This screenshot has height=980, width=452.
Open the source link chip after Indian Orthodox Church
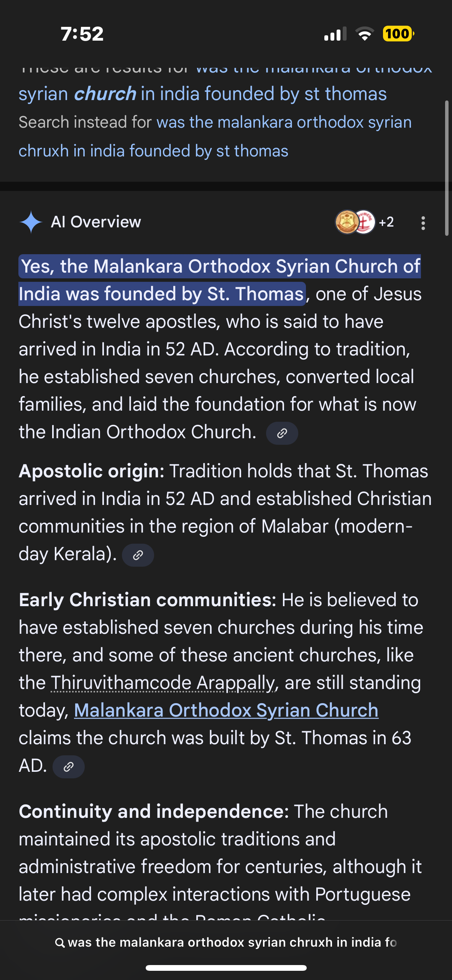pos(282,433)
